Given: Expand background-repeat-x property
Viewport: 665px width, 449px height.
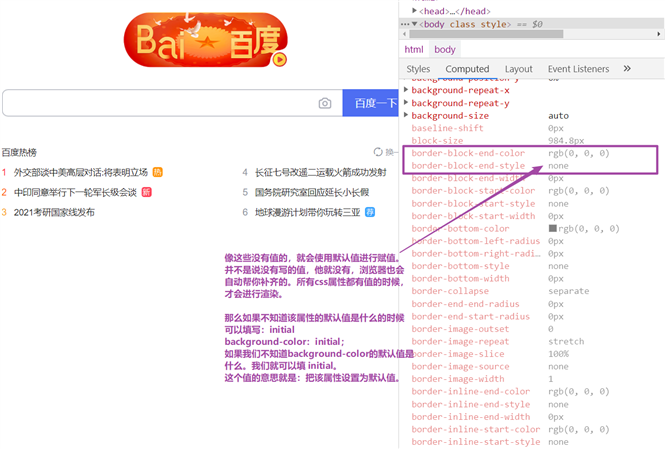Looking at the screenshot, I should [x=406, y=90].
